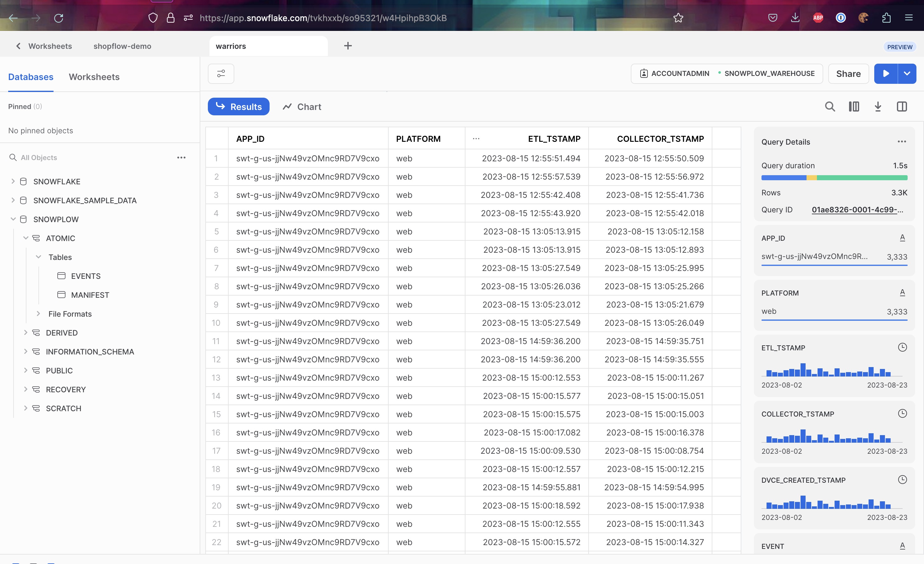Open Query Details more options

pos(902,142)
